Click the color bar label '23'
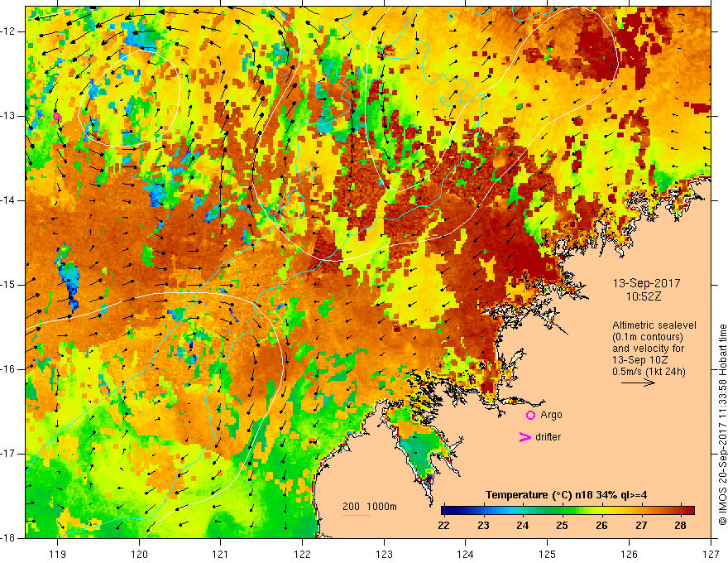 point(483,526)
